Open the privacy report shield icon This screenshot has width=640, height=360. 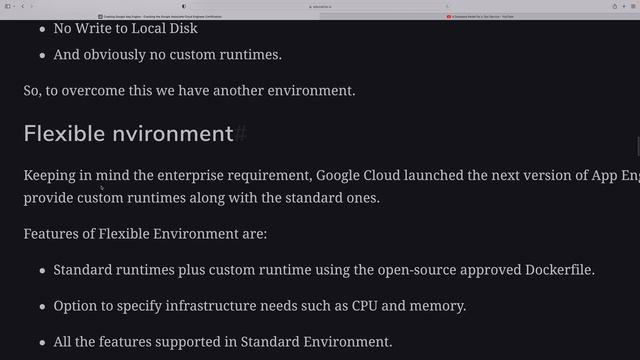click(x=184, y=6)
